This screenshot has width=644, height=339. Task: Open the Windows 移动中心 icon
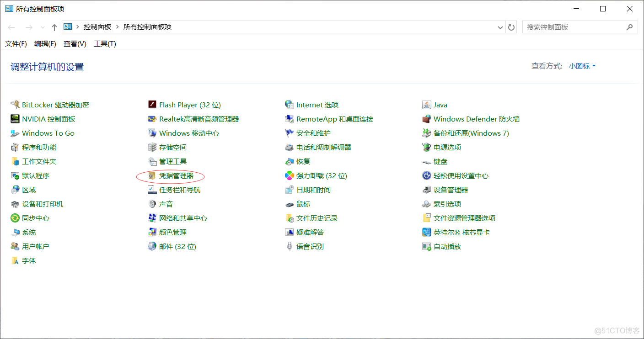(152, 133)
